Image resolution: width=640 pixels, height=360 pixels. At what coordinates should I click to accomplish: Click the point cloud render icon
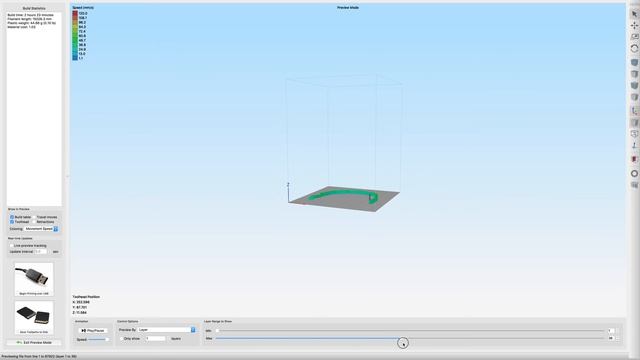tap(634, 146)
